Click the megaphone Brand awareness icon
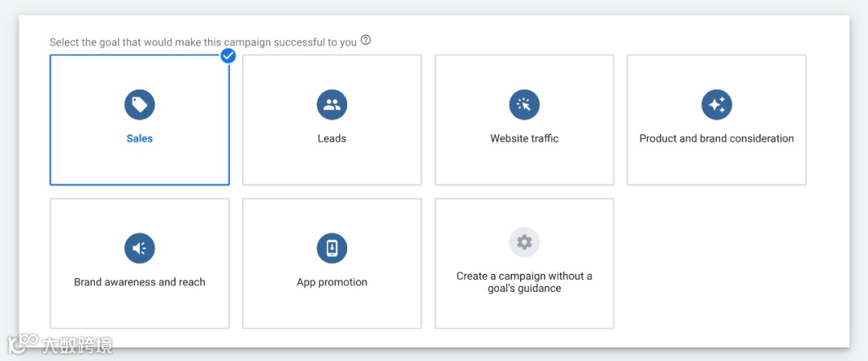 (139, 248)
